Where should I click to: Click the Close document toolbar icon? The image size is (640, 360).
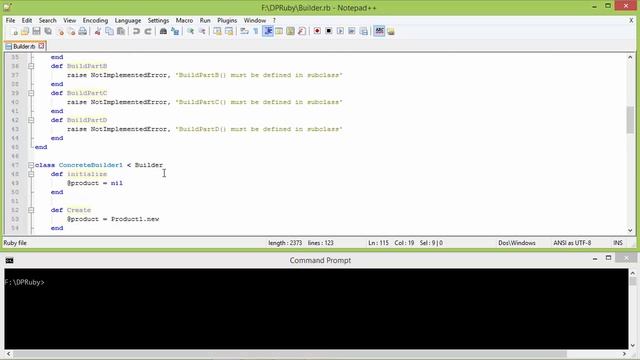[60, 31]
